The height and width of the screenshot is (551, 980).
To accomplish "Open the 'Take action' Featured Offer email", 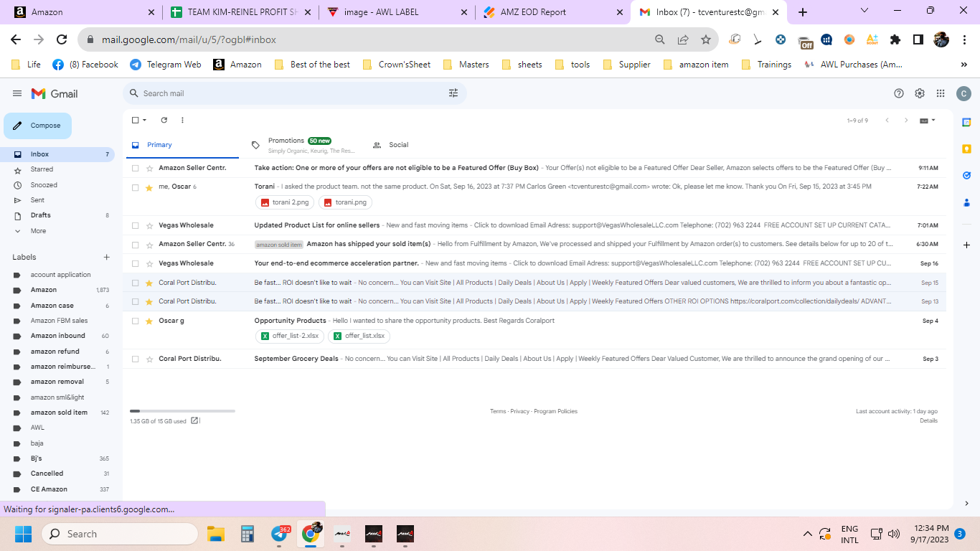I will pos(534,168).
